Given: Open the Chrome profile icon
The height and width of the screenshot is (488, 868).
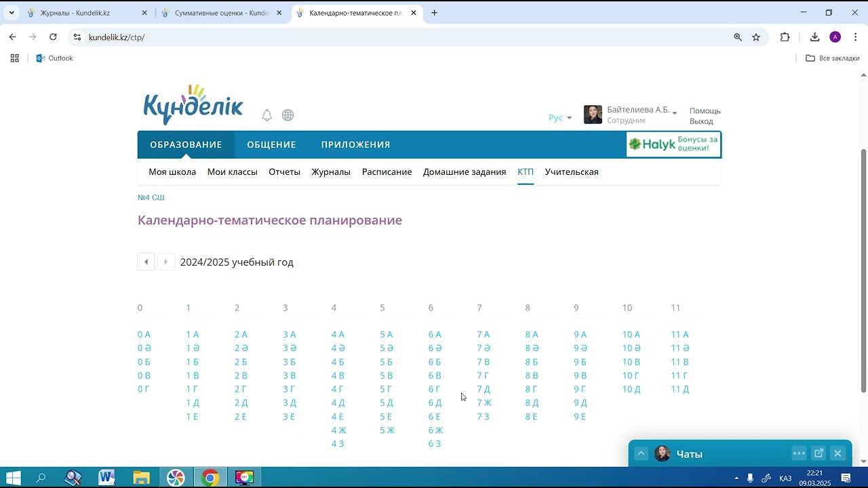Looking at the screenshot, I should pos(835,37).
